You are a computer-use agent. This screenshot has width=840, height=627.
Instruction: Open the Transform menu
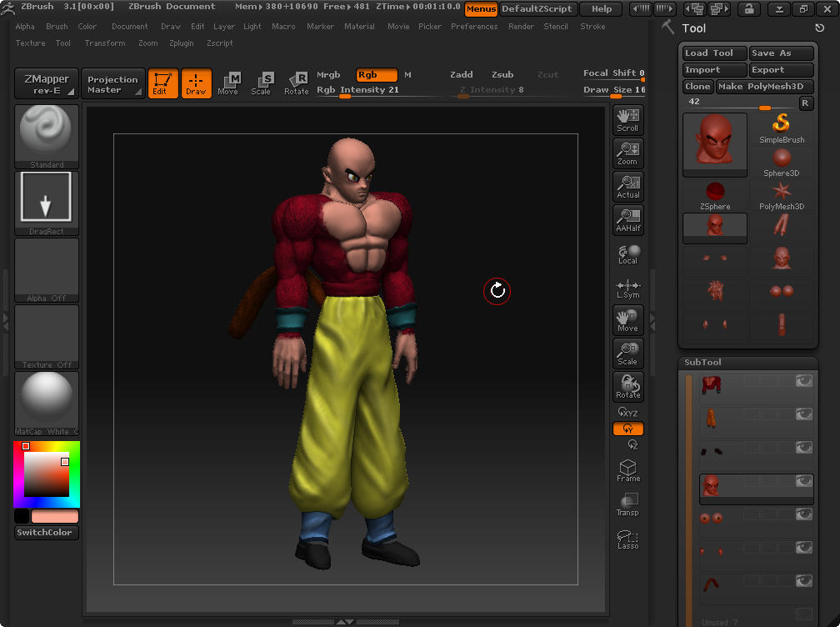(x=105, y=43)
